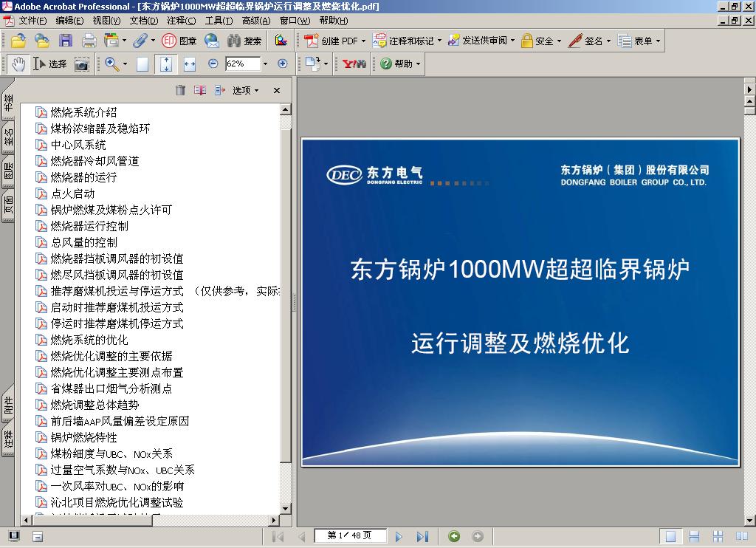The image size is (756, 548).
Task: Switch to Continuous page layout
Action: (694, 536)
